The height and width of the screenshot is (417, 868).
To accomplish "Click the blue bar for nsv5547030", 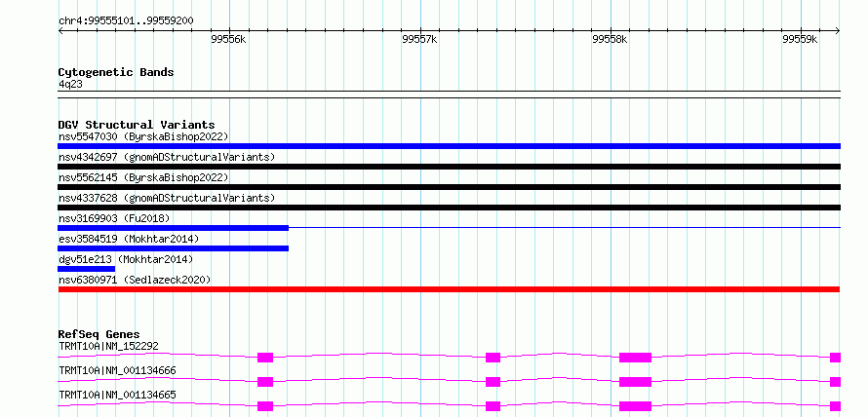I will point(449,146).
